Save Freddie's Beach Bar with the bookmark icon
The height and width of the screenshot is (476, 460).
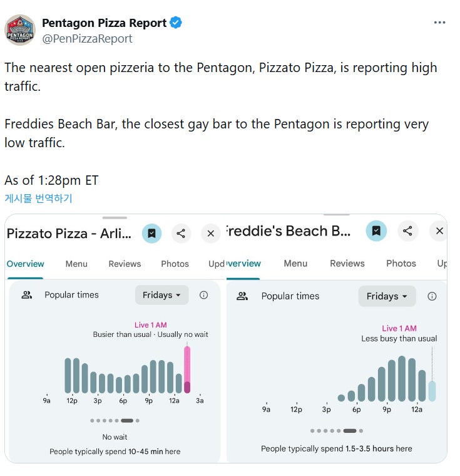[x=376, y=231]
